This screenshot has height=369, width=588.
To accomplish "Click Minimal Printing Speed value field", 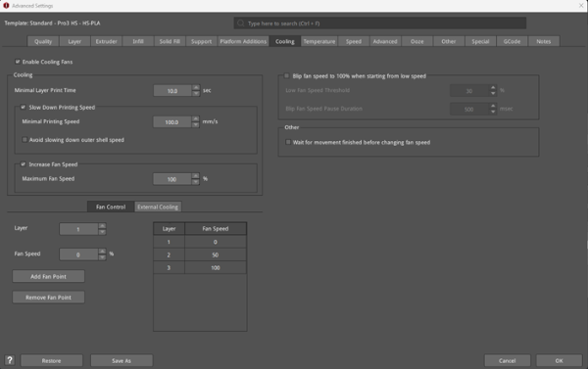I will pos(172,121).
